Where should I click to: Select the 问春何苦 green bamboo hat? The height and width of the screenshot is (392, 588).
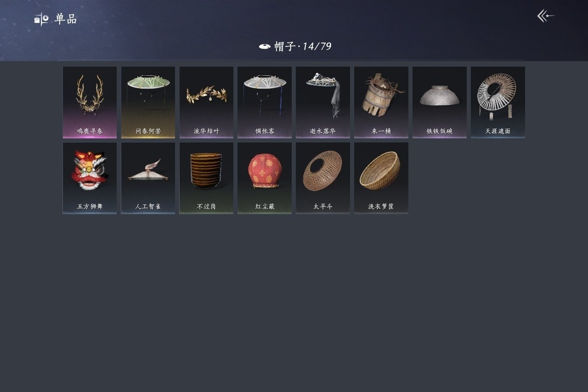pos(148,102)
